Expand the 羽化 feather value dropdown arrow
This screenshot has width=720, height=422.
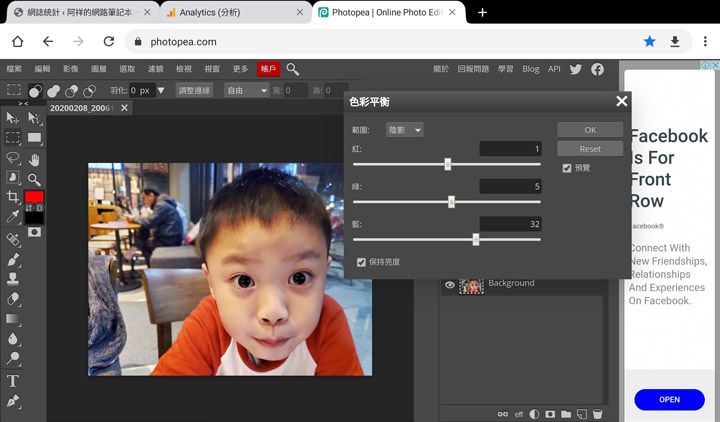pyautogui.click(x=161, y=91)
